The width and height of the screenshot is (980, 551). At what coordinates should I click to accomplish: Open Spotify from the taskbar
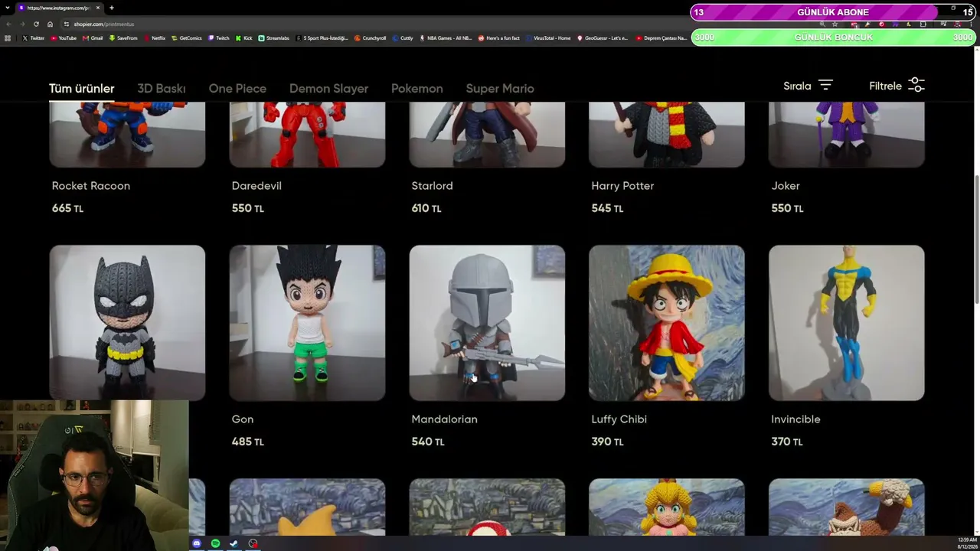coord(215,543)
